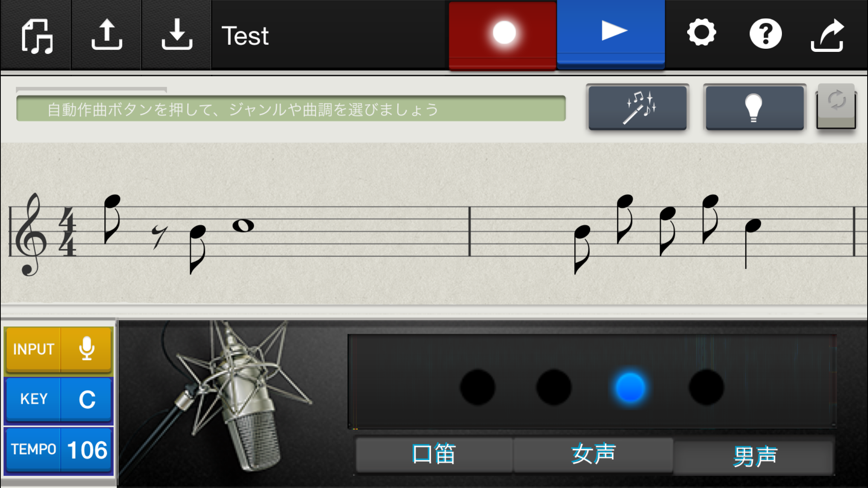Select the 口笛 (whistle) input tab
The image size is (868, 488).
(434, 454)
